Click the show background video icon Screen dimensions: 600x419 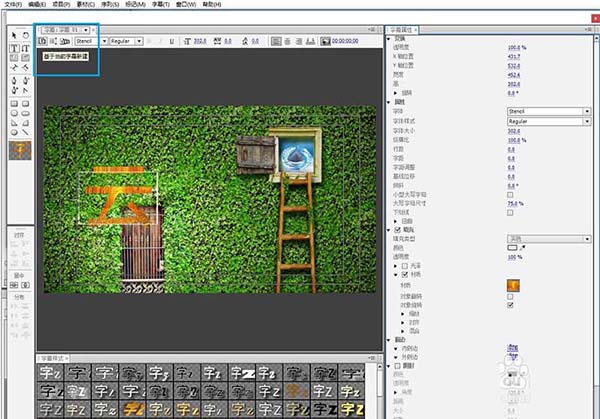tap(325, 41)
